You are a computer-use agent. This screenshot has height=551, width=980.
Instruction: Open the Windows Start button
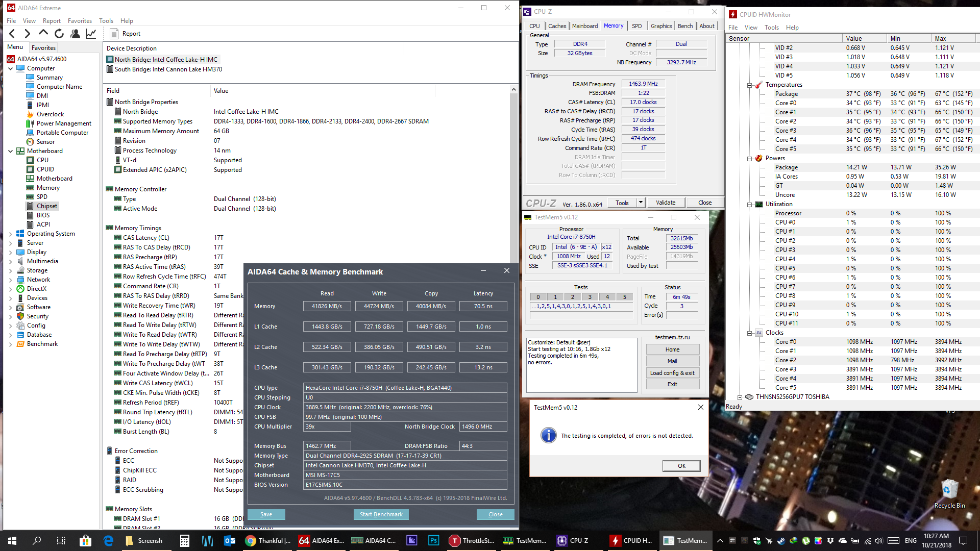(12, 541)
